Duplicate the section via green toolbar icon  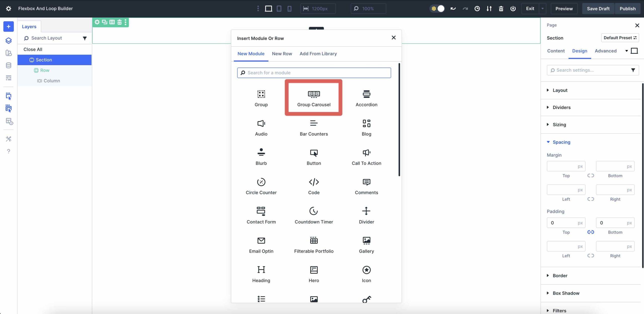pos(104,22)
